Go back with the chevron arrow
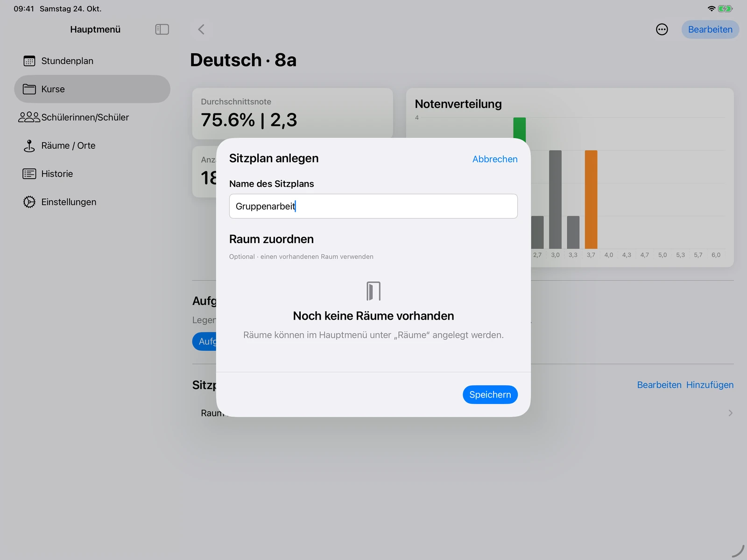This screenshot has height=560, width=747. 201,29
